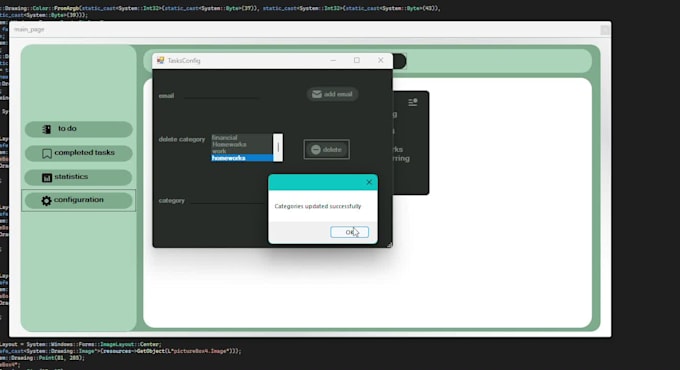
Task: Click the filter icon on dark card
Action: point(412,102)
